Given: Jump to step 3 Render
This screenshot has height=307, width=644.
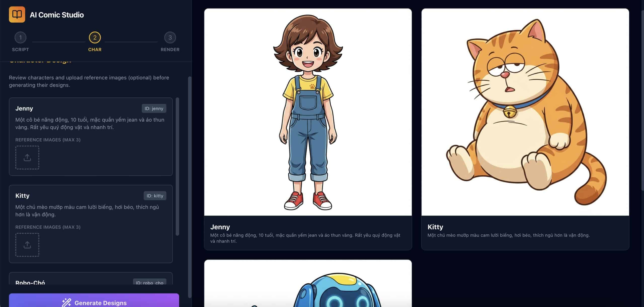Looking at the screenshot, I should click(170, 38).
